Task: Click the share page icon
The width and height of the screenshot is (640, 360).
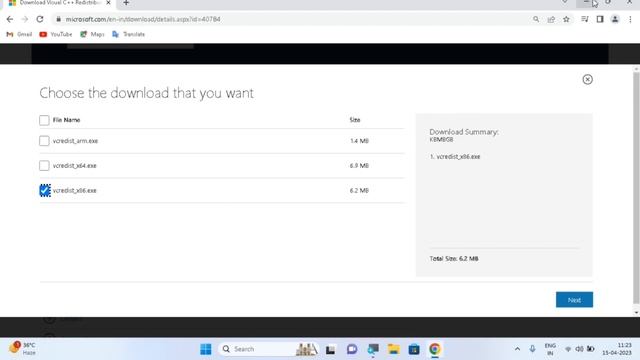Action: point(551,19)
